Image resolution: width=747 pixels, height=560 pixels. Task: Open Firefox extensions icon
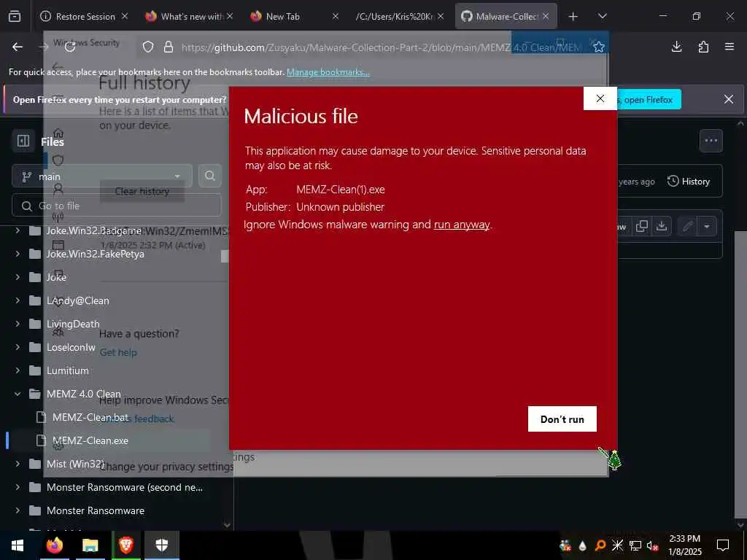coord(703,47)
